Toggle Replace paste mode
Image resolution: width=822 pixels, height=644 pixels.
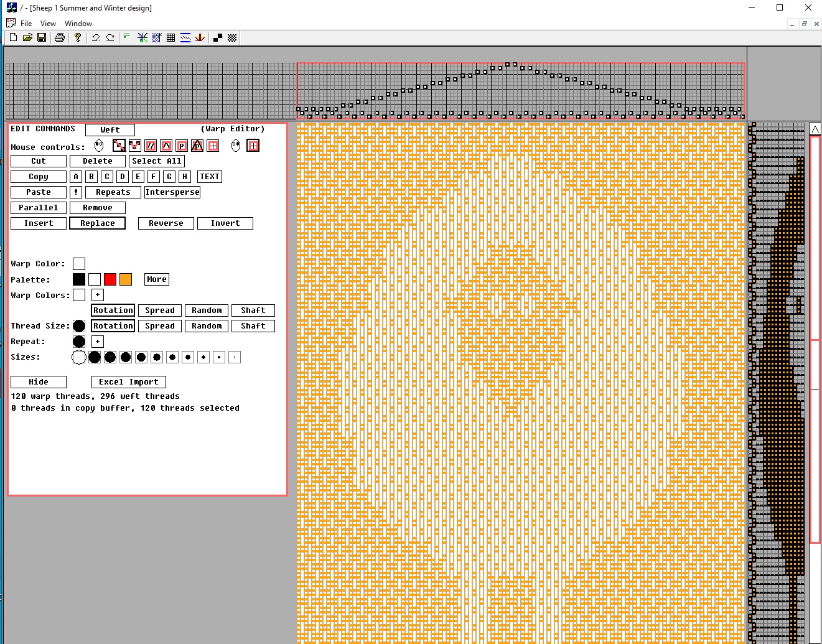pos(98,223)
